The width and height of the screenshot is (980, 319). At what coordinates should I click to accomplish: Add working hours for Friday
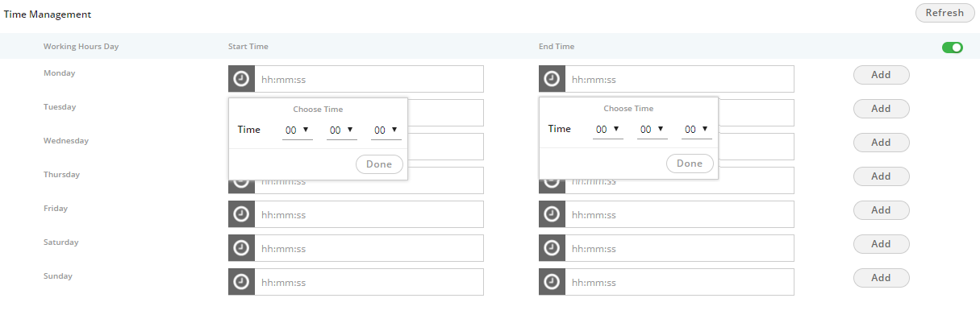pos(881,210)
